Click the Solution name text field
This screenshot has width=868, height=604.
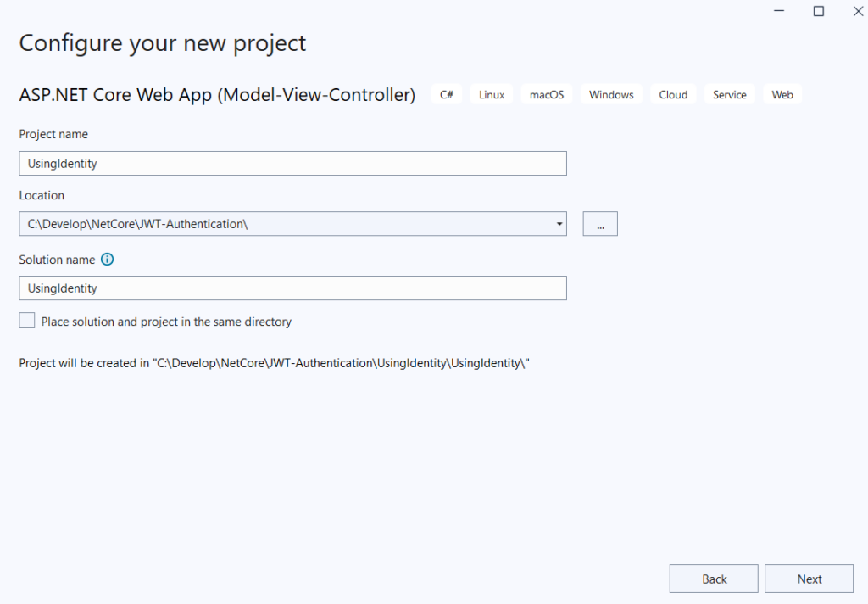[292, 288]
